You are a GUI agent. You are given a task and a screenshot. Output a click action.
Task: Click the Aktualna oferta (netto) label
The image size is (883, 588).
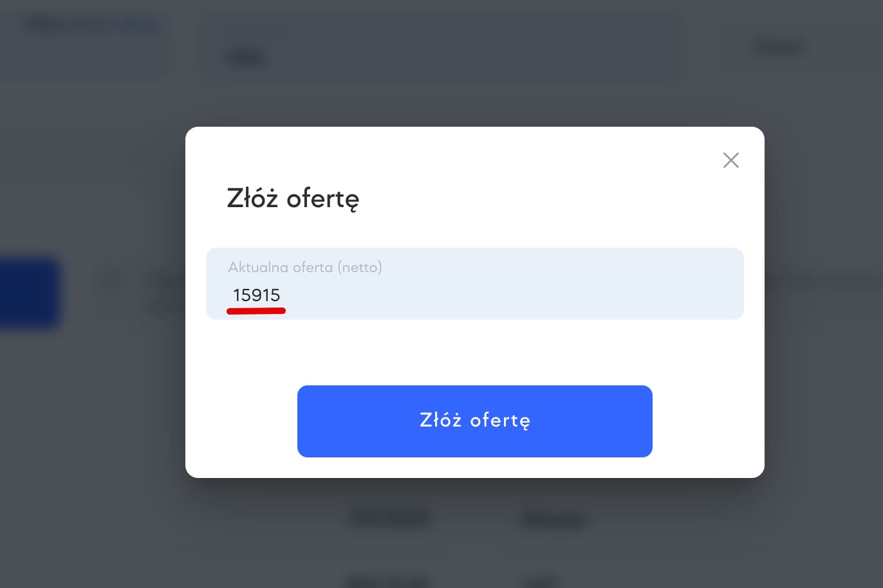[305, 267]
